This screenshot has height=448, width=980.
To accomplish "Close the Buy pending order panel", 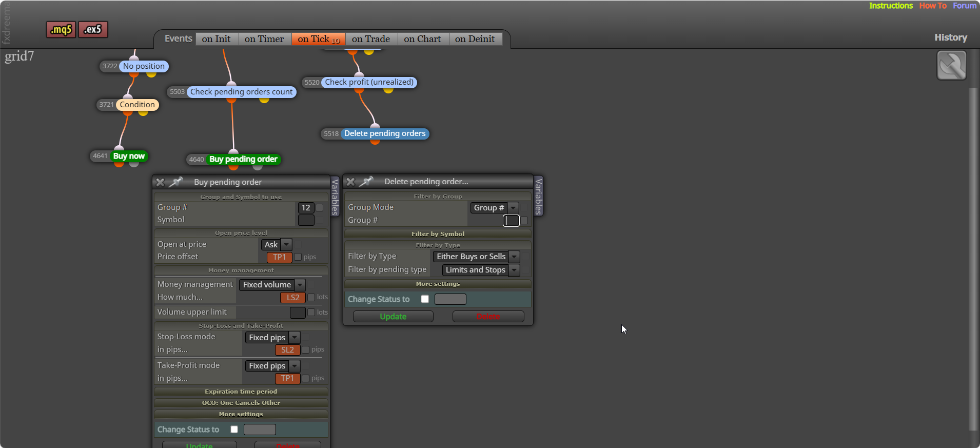I will click(160, 182).
